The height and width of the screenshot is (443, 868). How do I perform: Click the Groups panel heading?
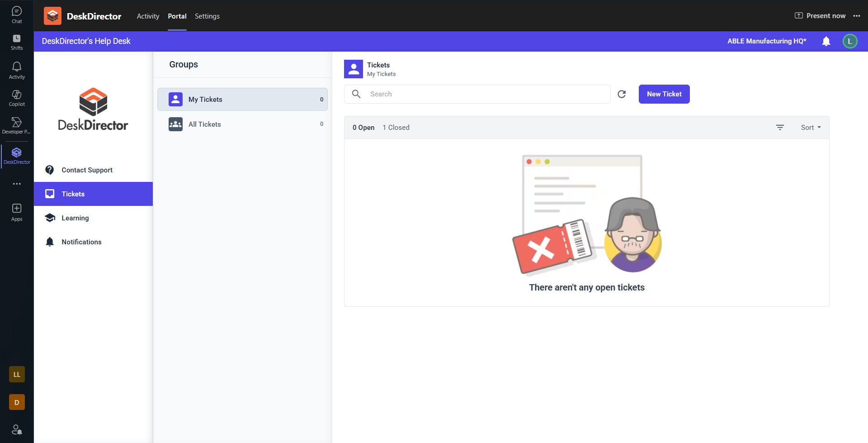pyautogui.click(x=184, y=64)
